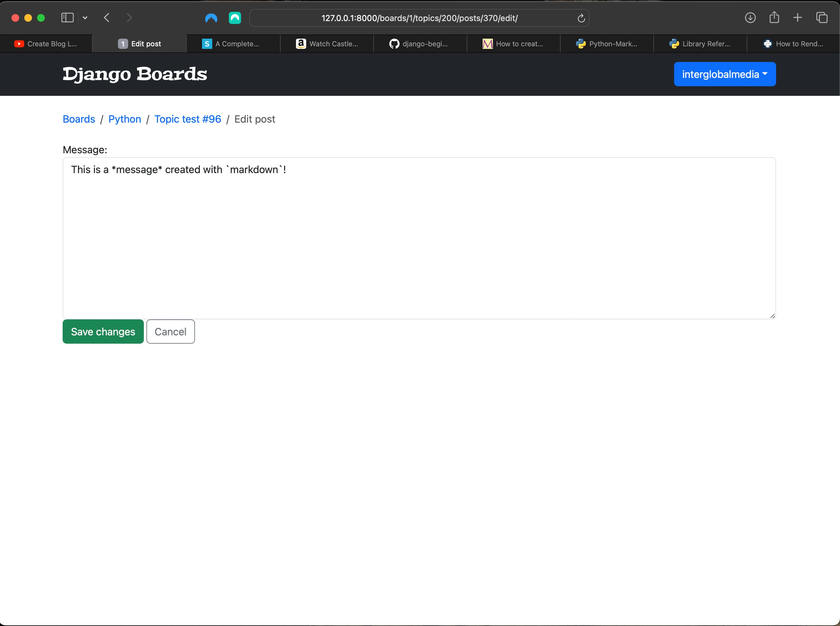Switch to the A Complete... tab
Image resolution: width=840 pixels, height=626 pixels.
[x=233, y=43]
